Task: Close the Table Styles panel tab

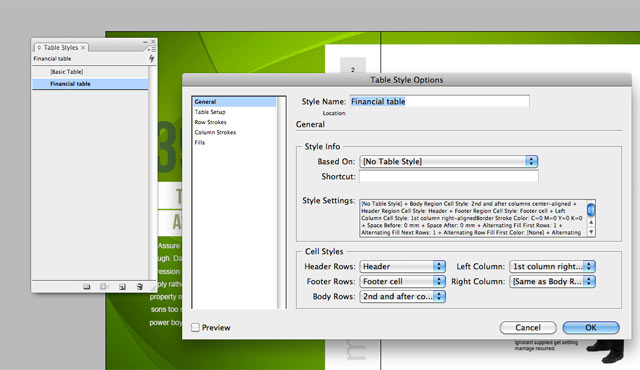Action: click(83, 47)
